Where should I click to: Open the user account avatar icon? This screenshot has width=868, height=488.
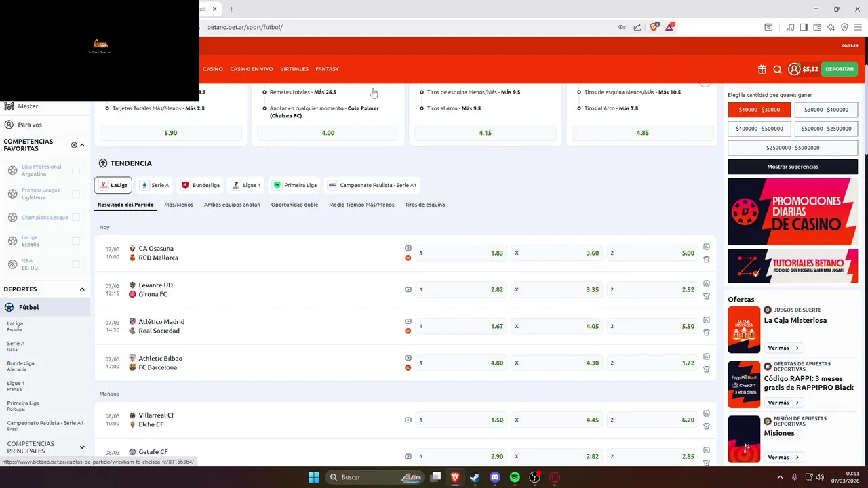pyautogui.click(x=794, y=69)
